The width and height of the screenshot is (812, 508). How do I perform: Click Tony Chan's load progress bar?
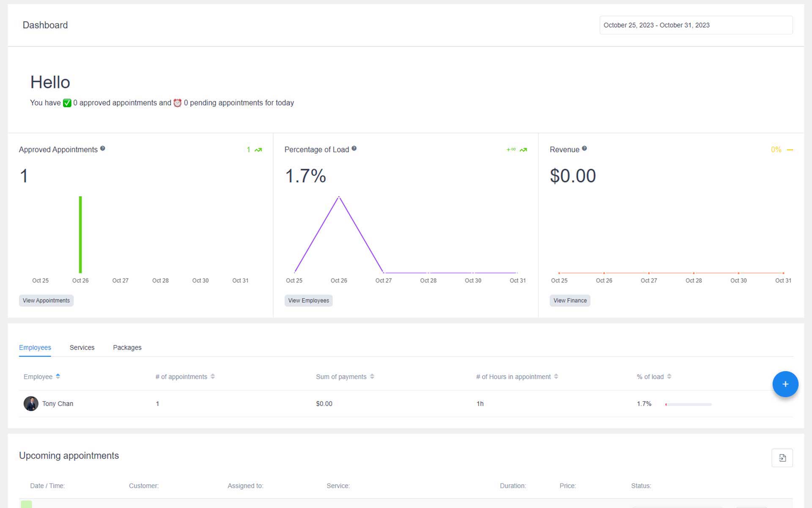688,404
